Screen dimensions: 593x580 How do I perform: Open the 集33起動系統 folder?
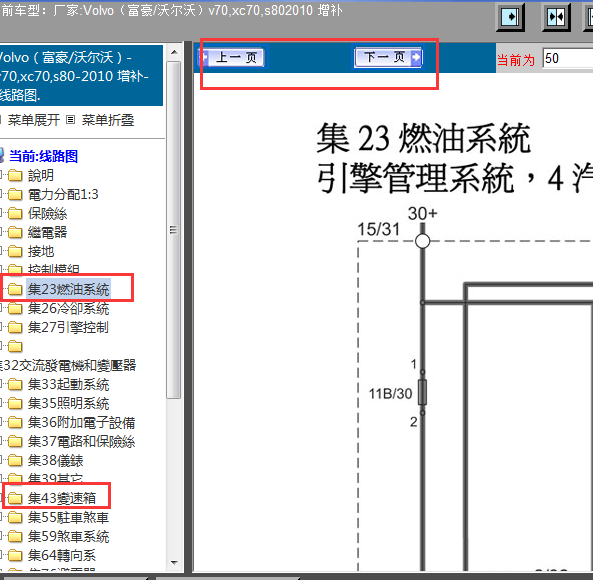pyautogui.click(x=68, y=385)
